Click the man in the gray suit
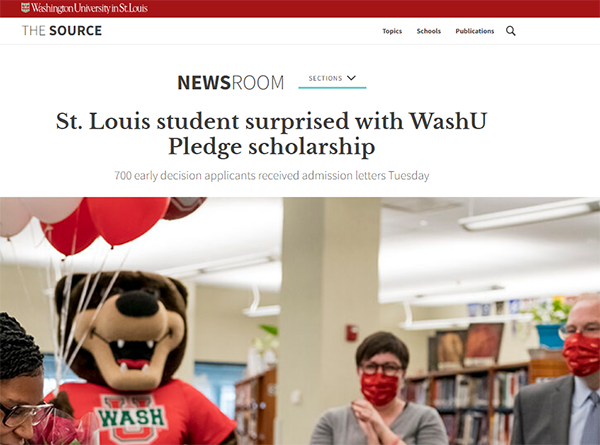 tap(559, 369)
